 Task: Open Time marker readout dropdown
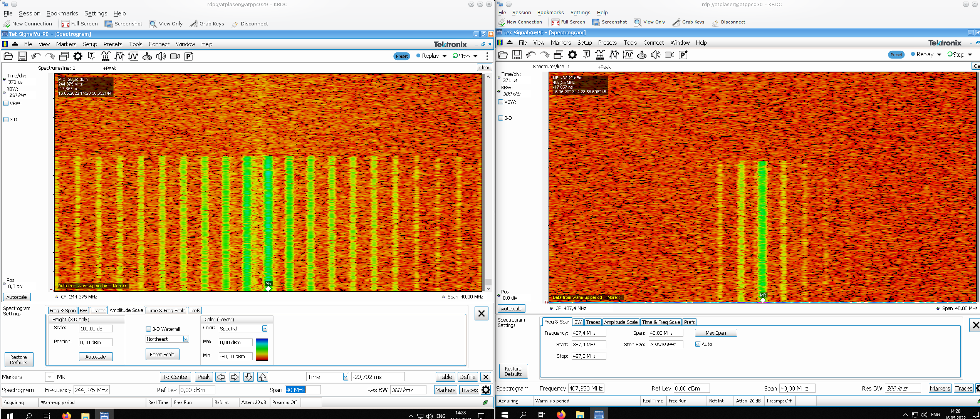pyautogui.click(x=346, y=377)
